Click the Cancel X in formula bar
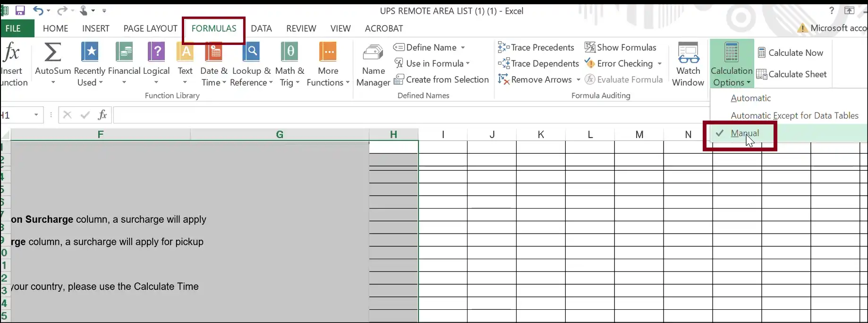 (67, 114)
